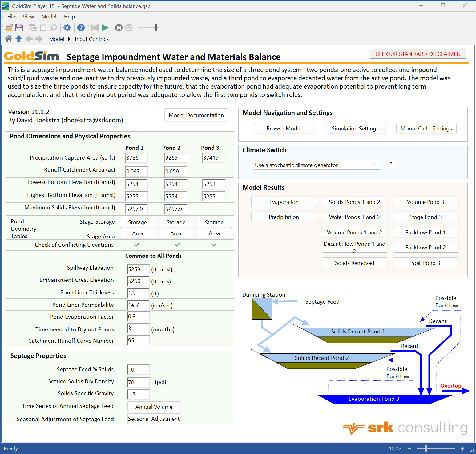Open the Model menu
The width and height of the screenshot is (476, 454).
(49, 17)
